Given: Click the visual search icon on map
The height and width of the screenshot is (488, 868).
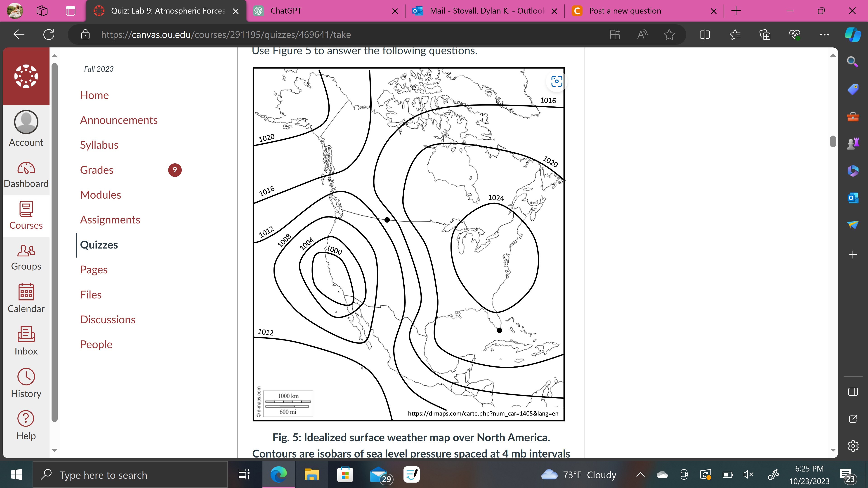Looking at the screenshot, I should click(556, 81).
